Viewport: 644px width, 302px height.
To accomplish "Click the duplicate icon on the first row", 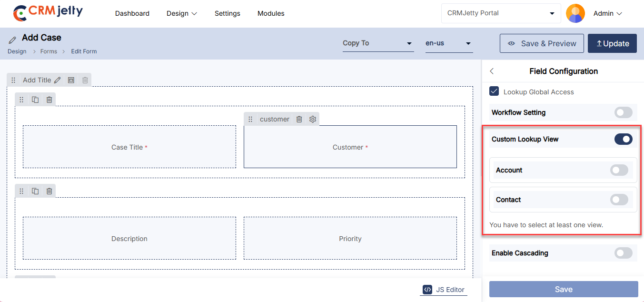I will click(x=35, y=100).
